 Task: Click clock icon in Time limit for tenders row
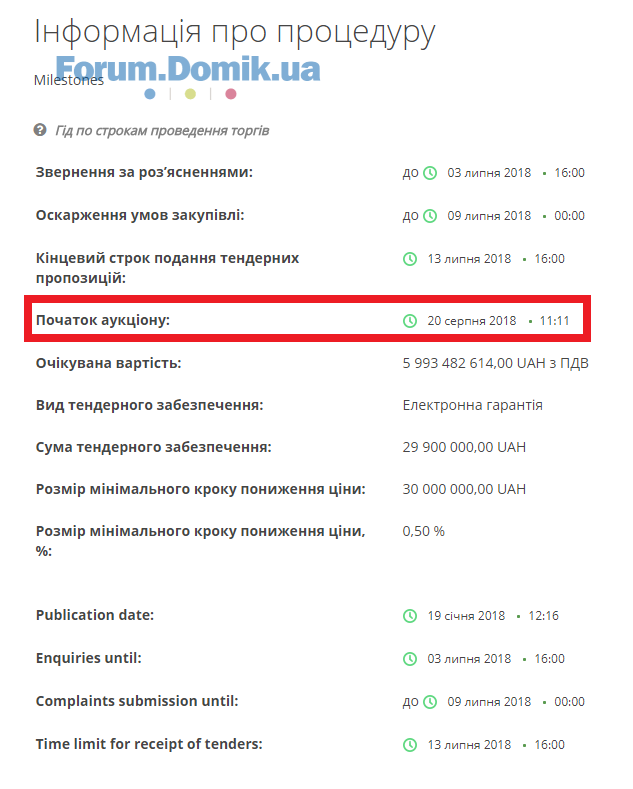pos(410,745)
